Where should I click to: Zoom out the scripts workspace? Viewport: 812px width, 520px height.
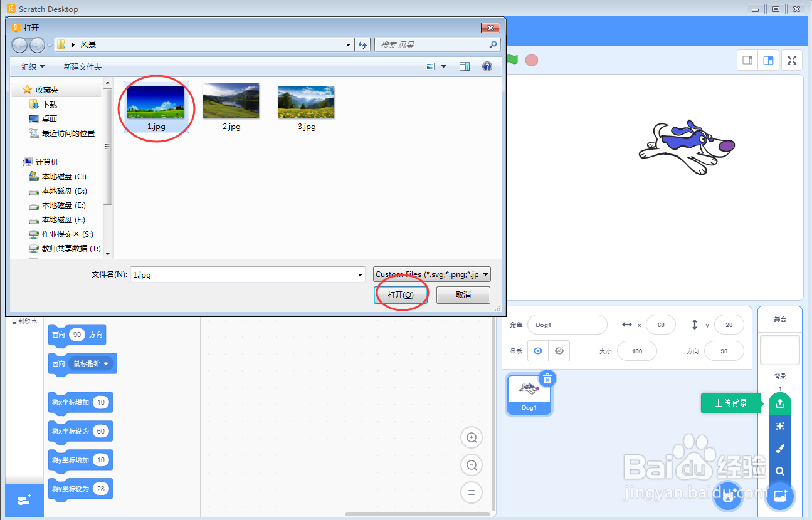tap(472, 465)
